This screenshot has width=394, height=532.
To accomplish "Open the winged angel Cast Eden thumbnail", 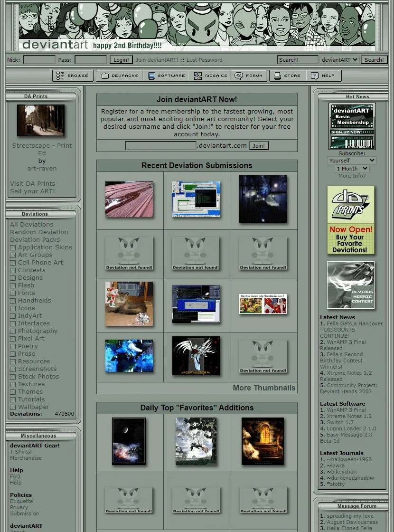I will tap(196, 356).
